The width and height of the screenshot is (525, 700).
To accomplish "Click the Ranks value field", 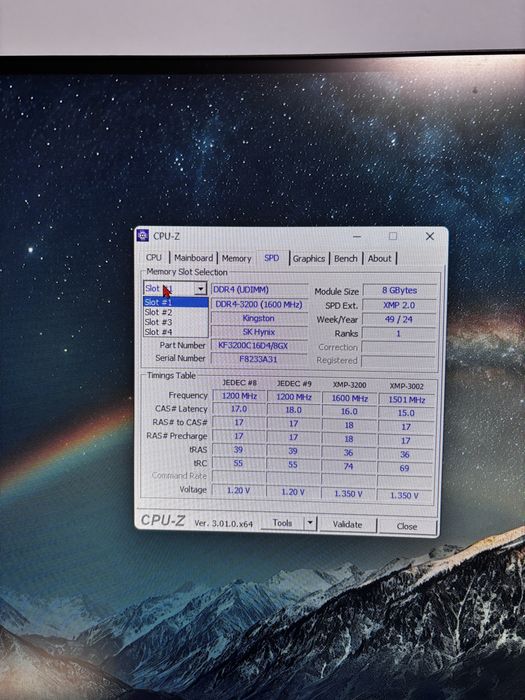I will 400,333.
